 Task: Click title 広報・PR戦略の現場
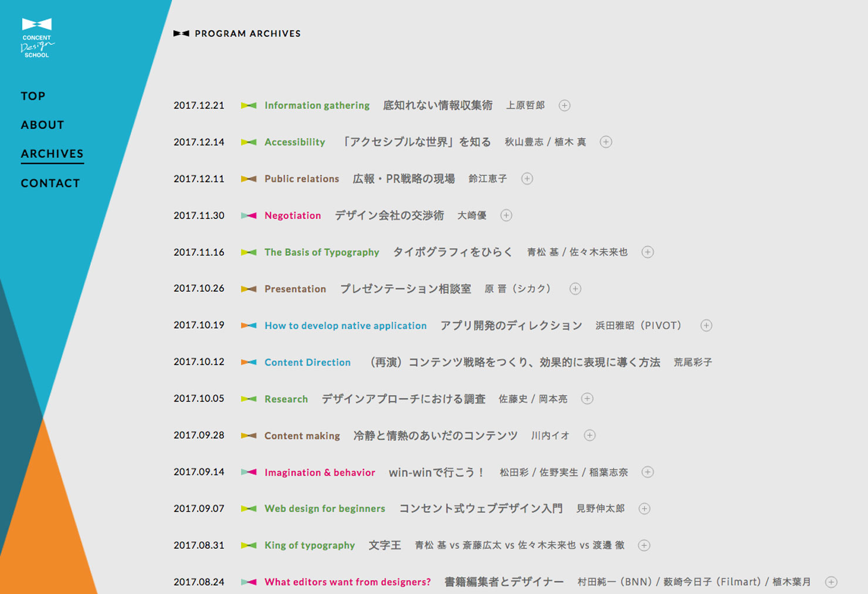click(404, 179)
